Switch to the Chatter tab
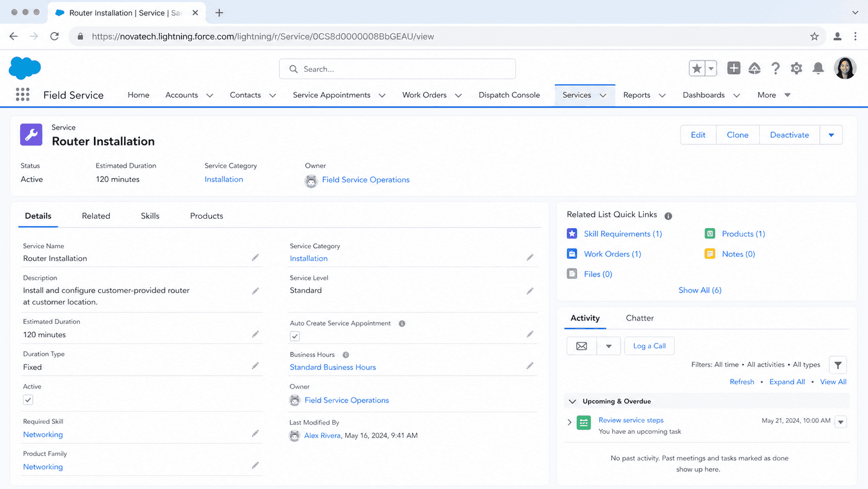 pyautogui.click(x=640, y=318)
